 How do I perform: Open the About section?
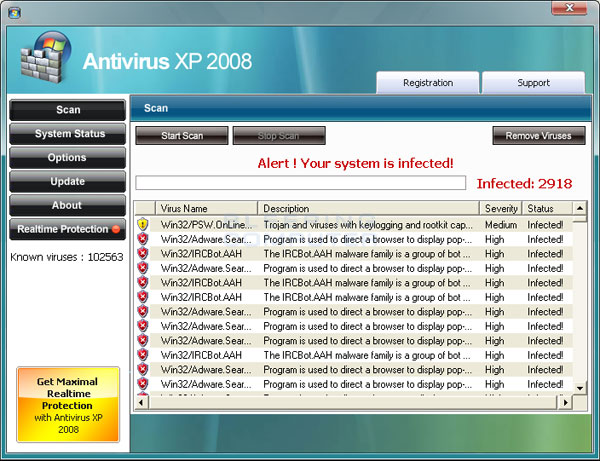(68, 205)
